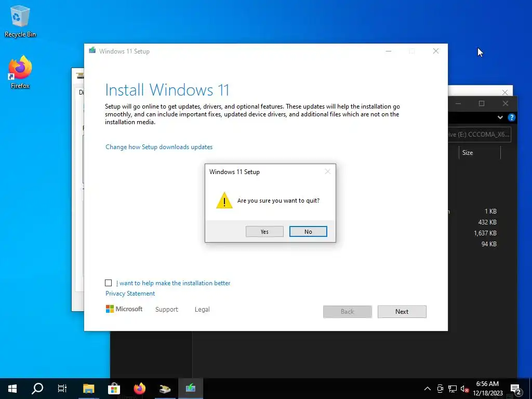Select the 1 KB file size entry

click(490, 211)
